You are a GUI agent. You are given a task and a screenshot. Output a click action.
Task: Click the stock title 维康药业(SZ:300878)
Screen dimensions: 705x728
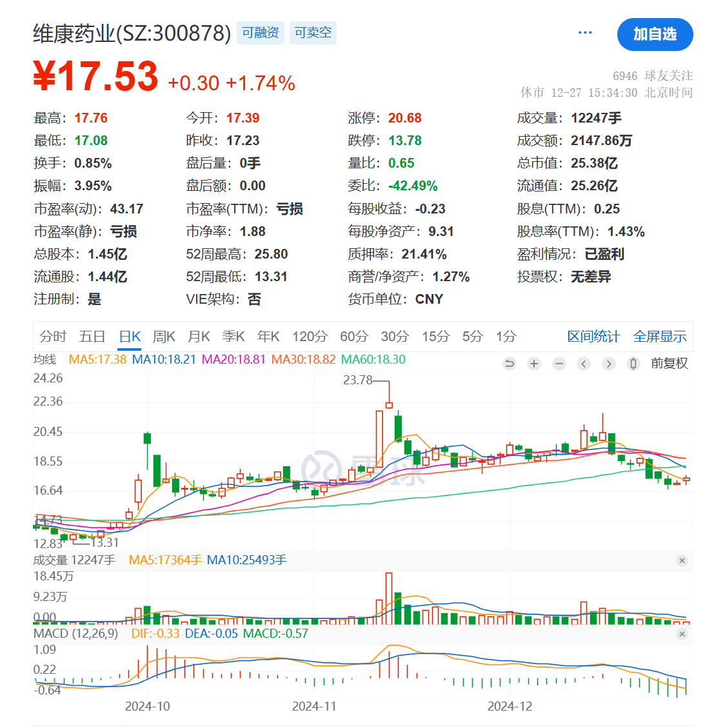[x=132, y=34]
